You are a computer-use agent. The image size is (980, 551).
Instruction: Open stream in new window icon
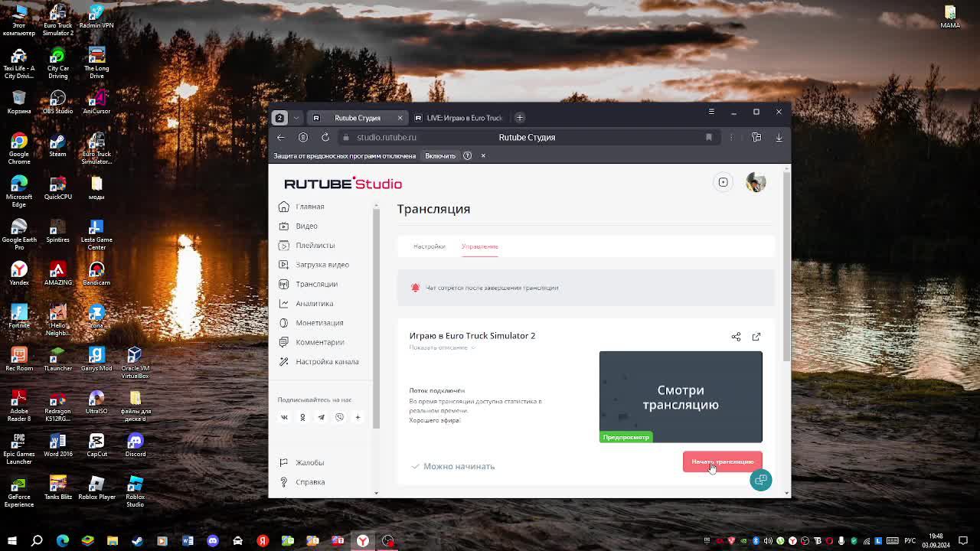pos(756,337)
